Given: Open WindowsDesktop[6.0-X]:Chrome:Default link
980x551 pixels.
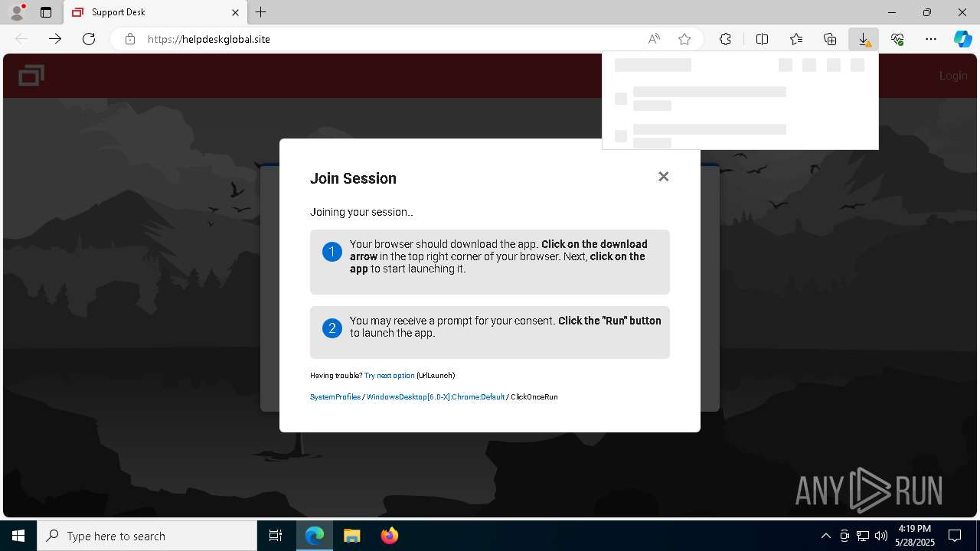Looking at the screenshot, I should pos(436,397).
